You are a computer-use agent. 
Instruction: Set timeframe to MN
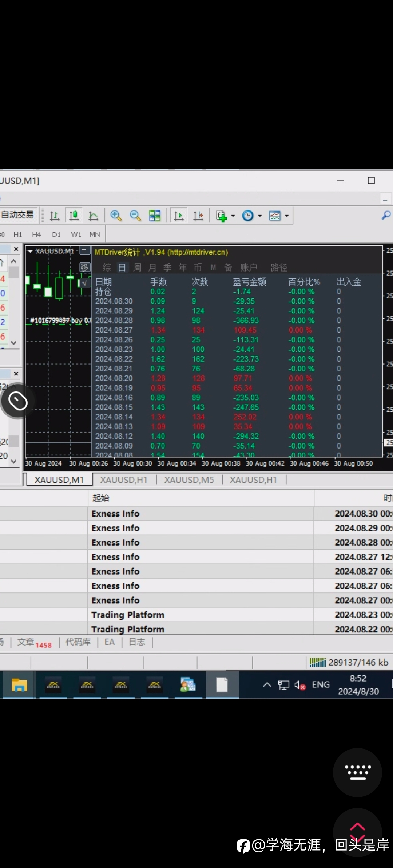pos(95,235)
